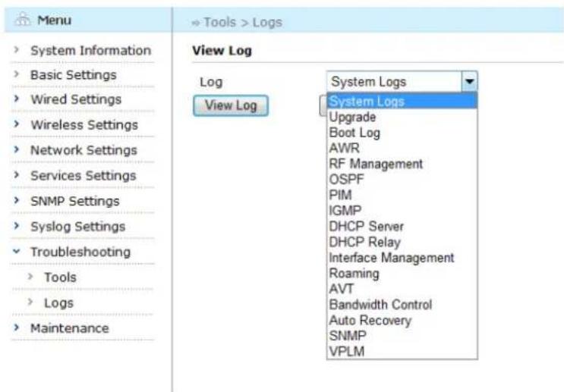Expand Services Settings arrow
This screenshot has width=564, height=392.
point(16,175)
